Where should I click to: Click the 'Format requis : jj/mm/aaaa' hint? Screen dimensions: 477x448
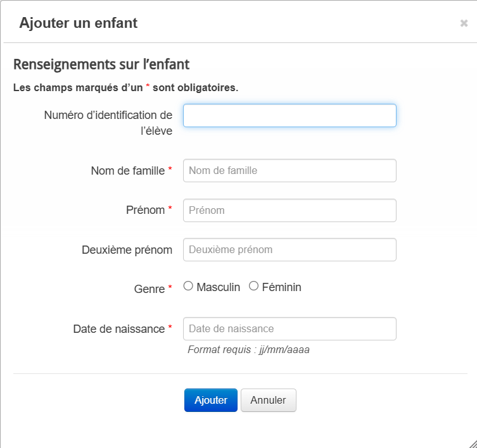248,350
